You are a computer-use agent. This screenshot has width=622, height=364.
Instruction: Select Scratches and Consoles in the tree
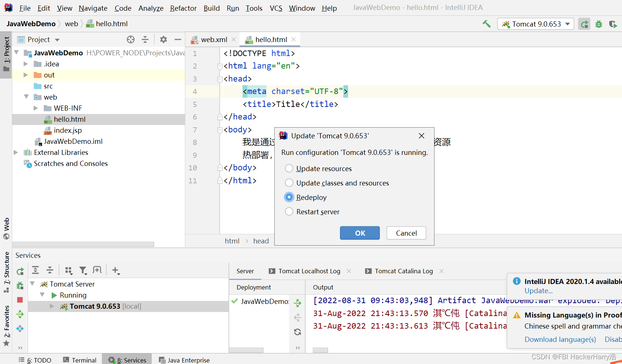(71, 163)
